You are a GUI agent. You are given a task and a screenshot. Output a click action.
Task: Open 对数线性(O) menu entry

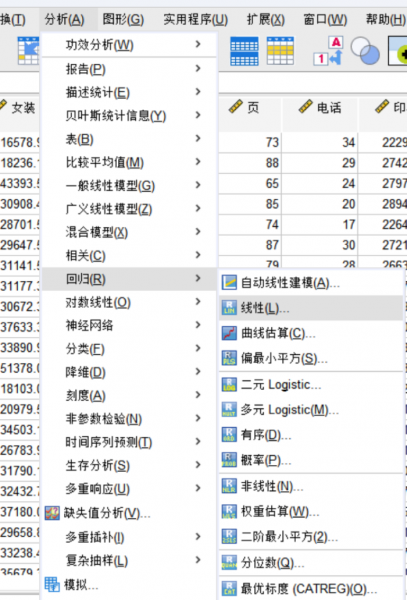[129, 302]
